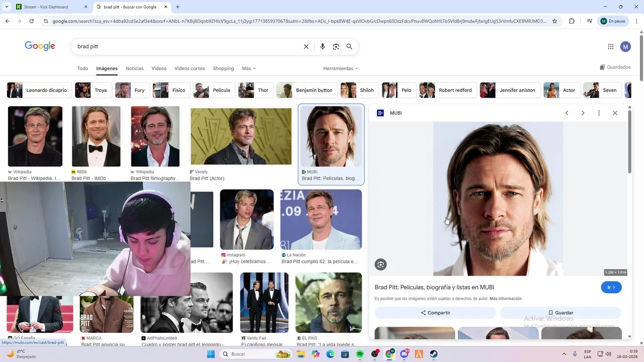
Task: Click the Guardar button in preview
Action: [560, 313]
